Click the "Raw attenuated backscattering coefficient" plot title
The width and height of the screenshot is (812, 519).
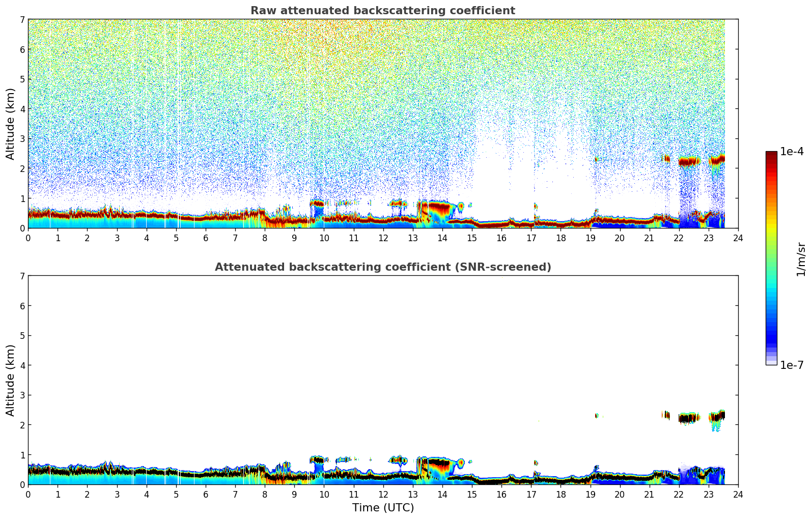click(382, 11)
